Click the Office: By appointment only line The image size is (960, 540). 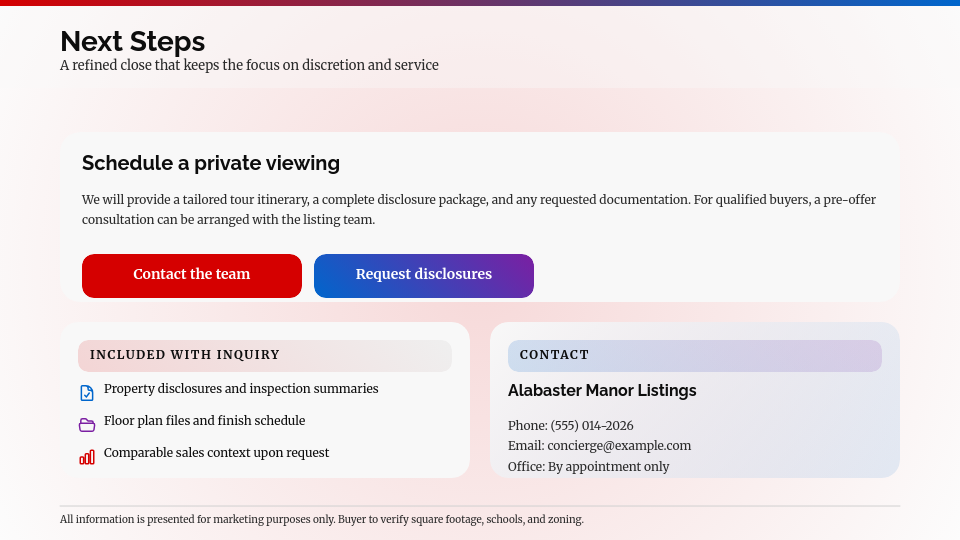coord(588,467)
